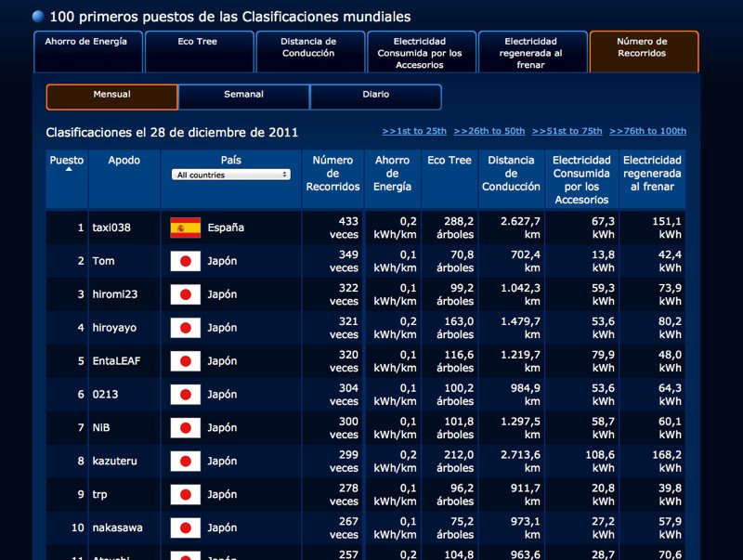Click the Japan flag in nakasawa's row
743x560 pixels.
coord(185,527)
